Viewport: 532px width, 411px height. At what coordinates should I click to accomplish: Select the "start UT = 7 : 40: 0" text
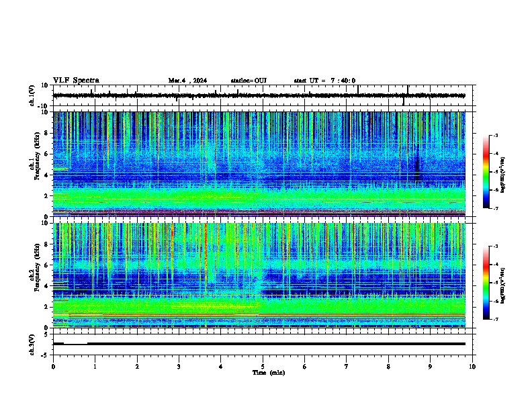coord(324,81)
